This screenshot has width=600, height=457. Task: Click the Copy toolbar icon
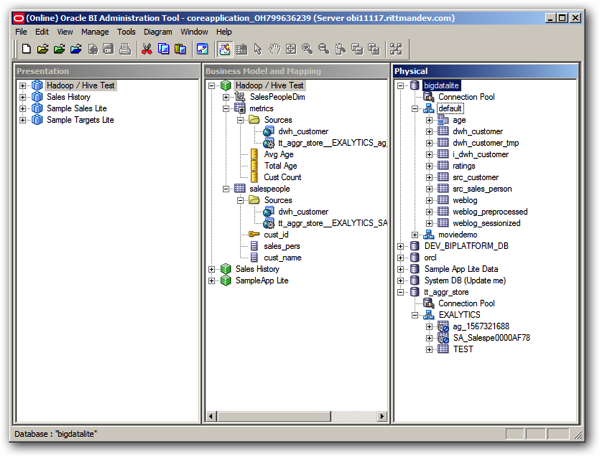click(x=164, y=49)
